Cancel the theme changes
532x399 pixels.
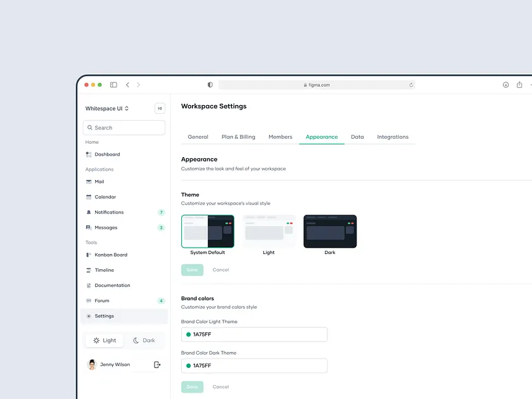pyautogui.click(x=220, y=270)
